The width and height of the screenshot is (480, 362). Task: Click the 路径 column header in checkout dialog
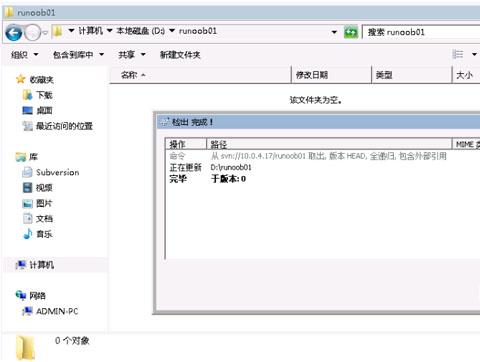329,144
